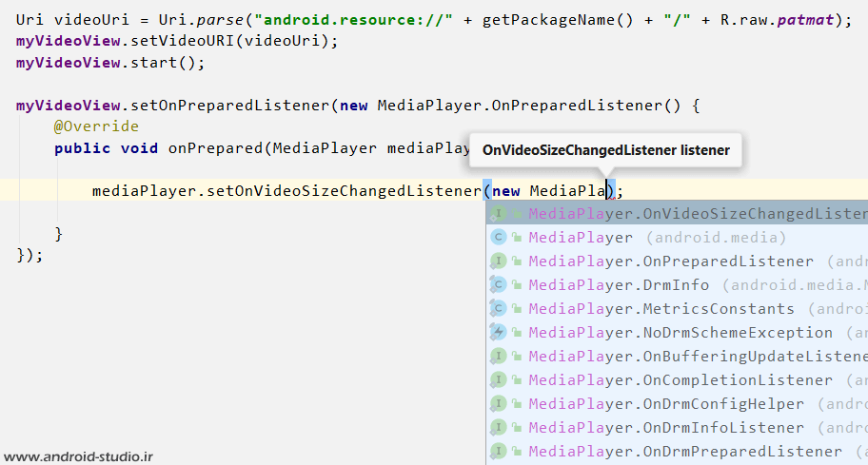Screen dimensions: 868x465
Task: Click class icon next to MediaPlayer (android.media)
Action: pos(498,238)
